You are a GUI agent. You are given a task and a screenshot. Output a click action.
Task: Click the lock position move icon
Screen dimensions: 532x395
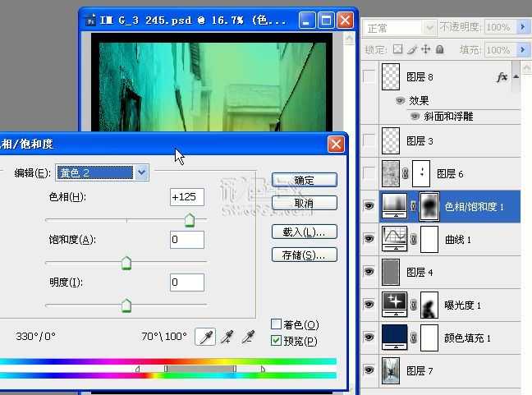click(425, 49)
